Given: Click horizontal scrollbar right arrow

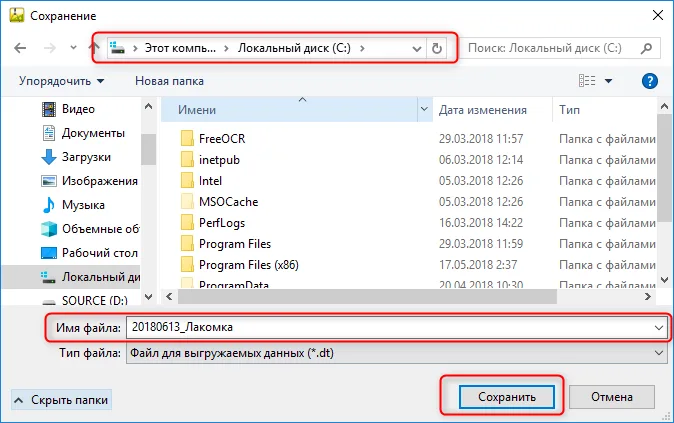Looking at the screenshot, I should [647, 297].
